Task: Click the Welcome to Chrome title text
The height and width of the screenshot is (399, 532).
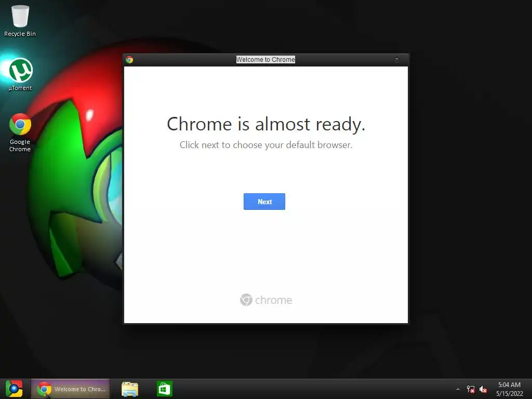Action: (x=265, y=60)
